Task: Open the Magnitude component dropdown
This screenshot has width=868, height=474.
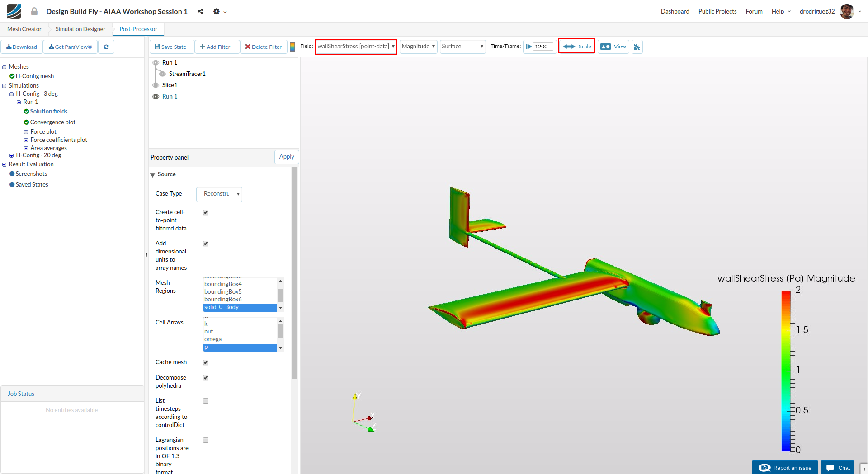Action: click(418, 47)
